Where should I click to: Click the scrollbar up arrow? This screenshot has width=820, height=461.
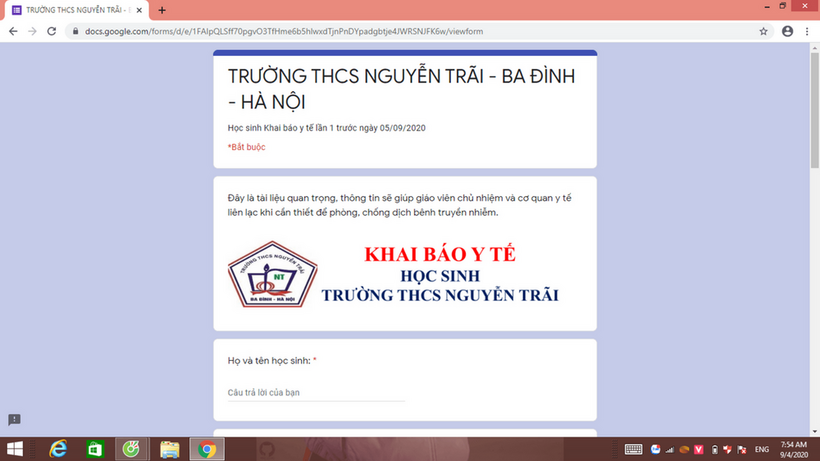815,48
